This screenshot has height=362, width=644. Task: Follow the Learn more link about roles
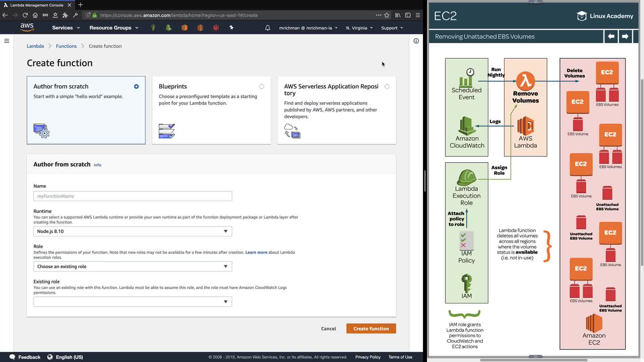pyautogui.click(x=256, y=252)
